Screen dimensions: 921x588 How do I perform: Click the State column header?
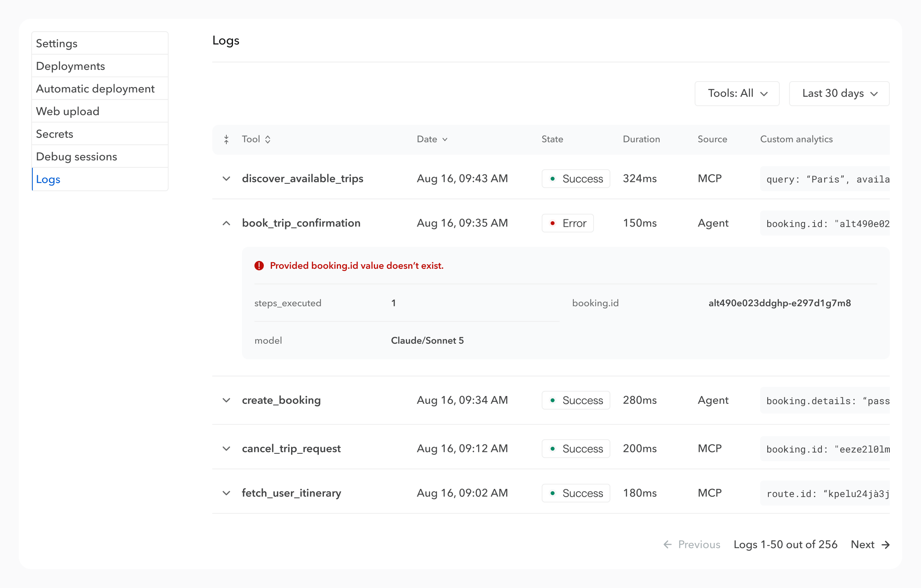pos(552,139)
